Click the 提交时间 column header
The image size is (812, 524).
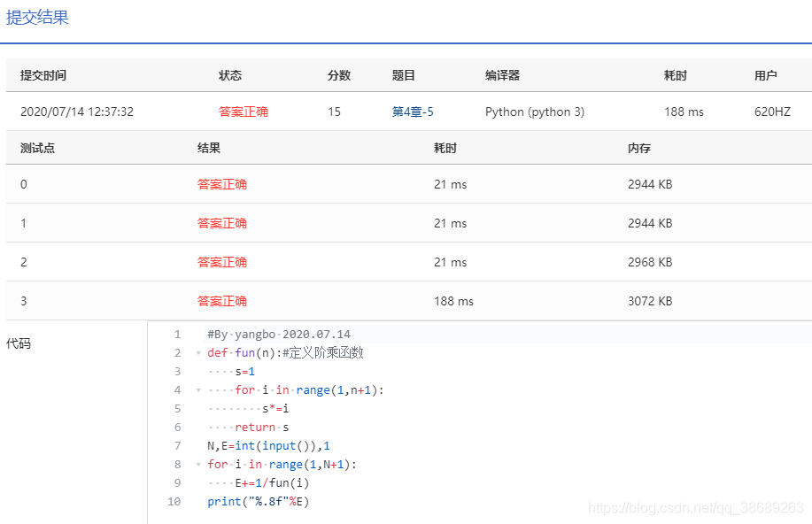[x=43, y=75]
